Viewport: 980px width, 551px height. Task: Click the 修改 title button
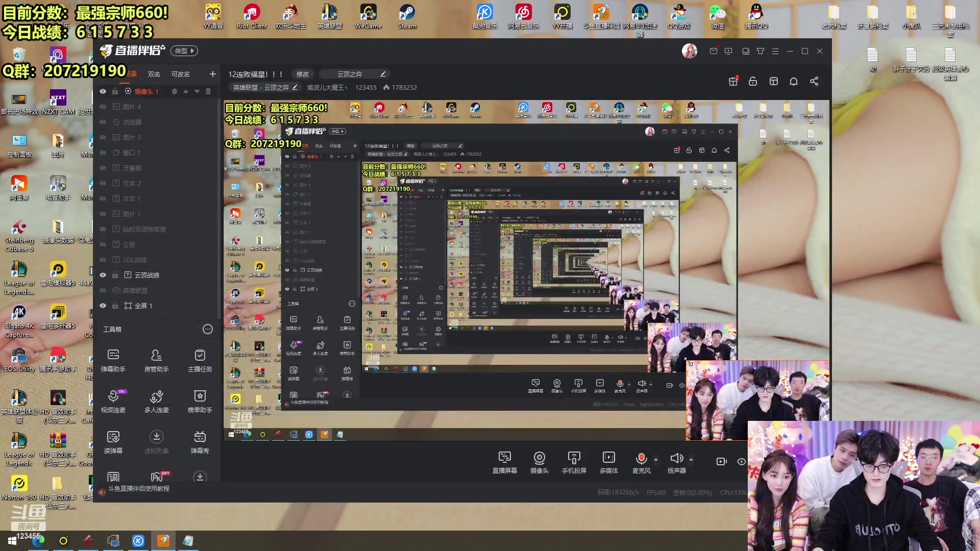303,74
